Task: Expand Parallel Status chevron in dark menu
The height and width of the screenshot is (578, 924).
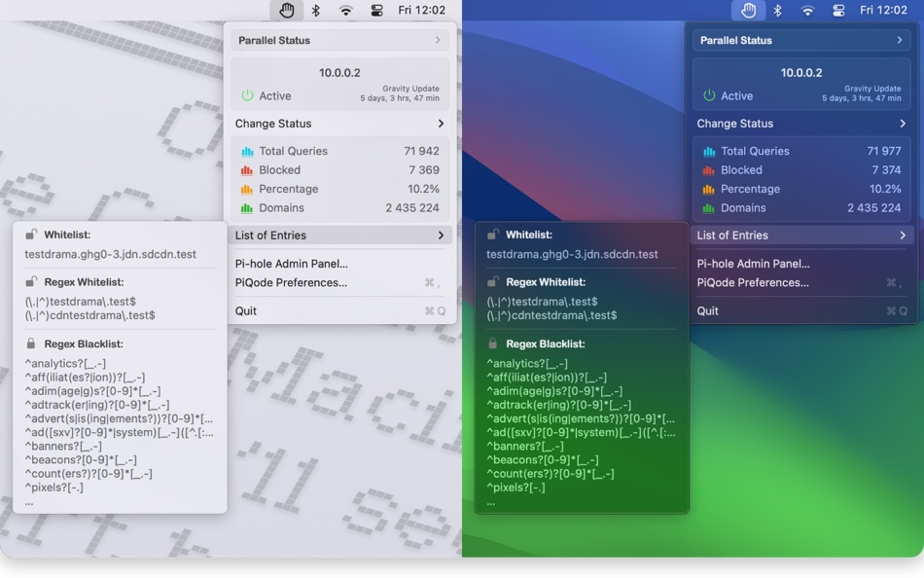Action: (x=900, y=40)
